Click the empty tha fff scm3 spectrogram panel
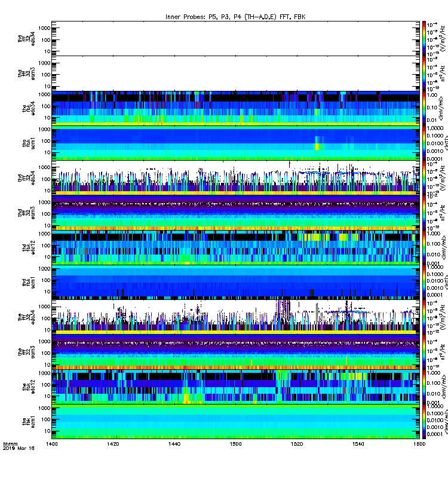 [x=235, y=73]
